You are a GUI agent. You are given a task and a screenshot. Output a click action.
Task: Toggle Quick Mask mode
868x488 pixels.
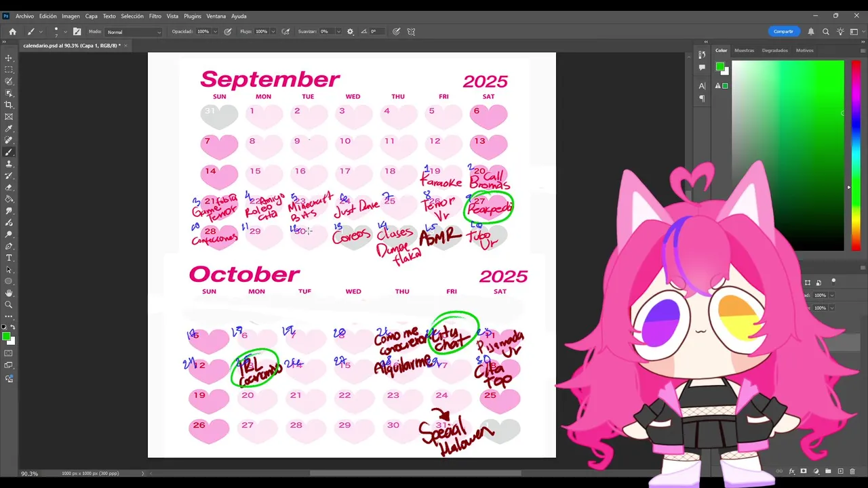click(9, 353)
